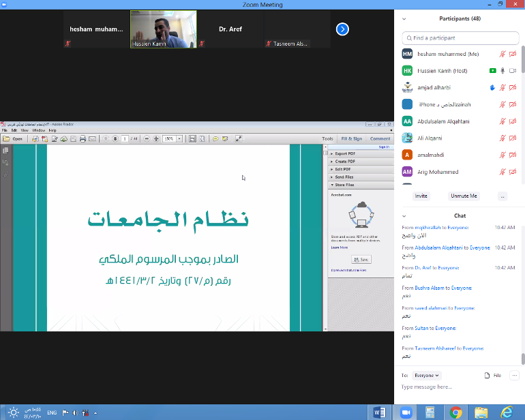The image size is (525, 420).
Task: Click amjad alharbi's raised hand icon
Action: pyautogui.click(x=492, y=87)
